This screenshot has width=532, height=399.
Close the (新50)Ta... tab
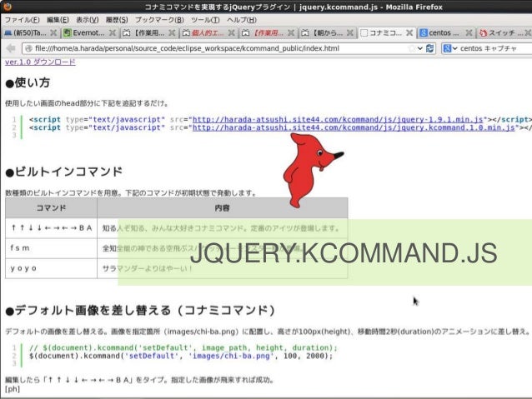53,32
